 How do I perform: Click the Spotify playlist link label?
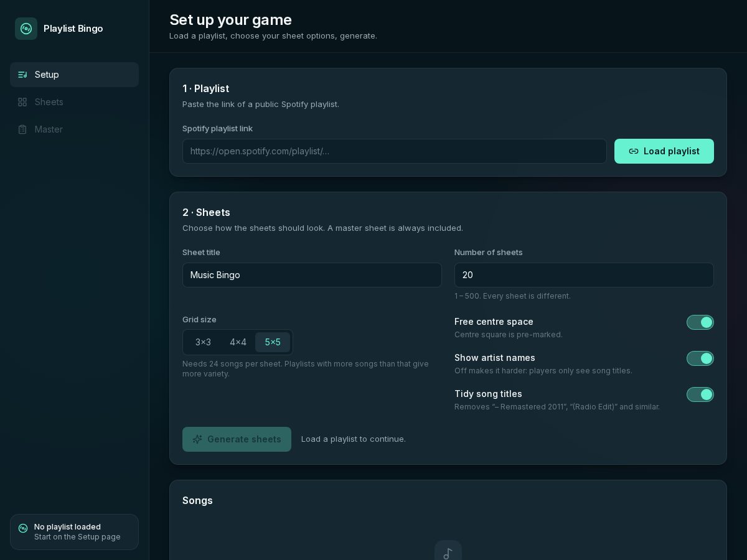(x=217, y=129)
